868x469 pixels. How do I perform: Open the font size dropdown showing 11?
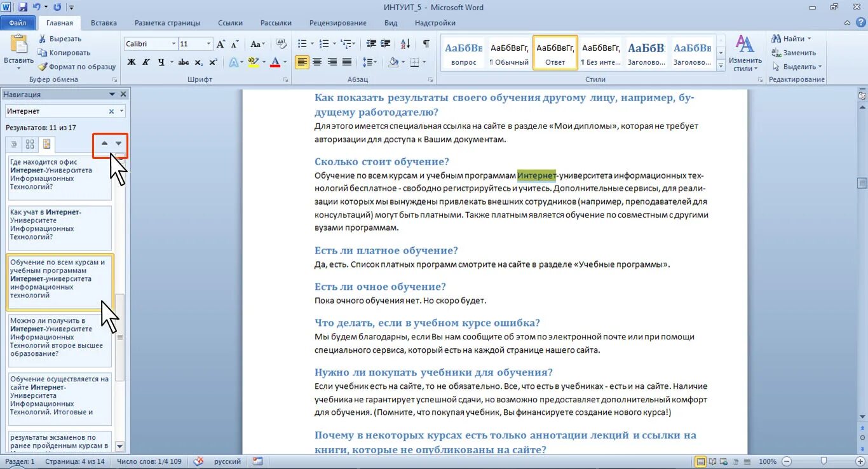(209, 44)
